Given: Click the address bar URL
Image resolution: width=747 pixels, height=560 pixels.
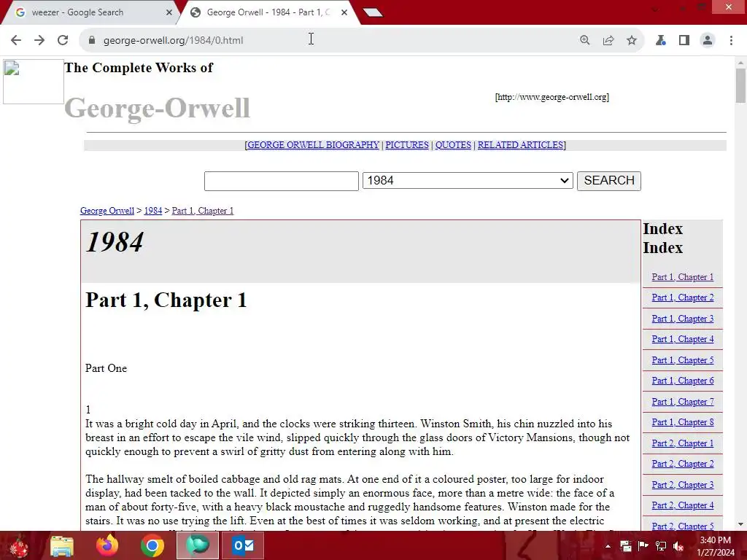Looking at the screenshot, I should [174, 41].
